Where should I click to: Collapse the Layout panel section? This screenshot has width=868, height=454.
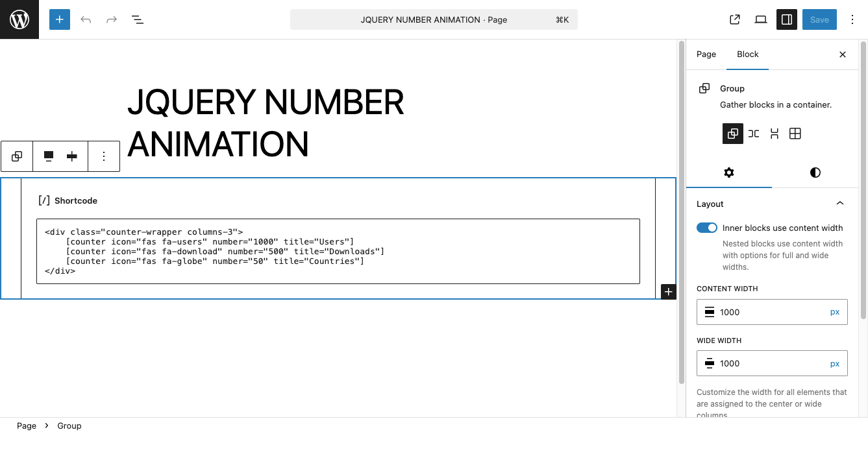point(840,204)
